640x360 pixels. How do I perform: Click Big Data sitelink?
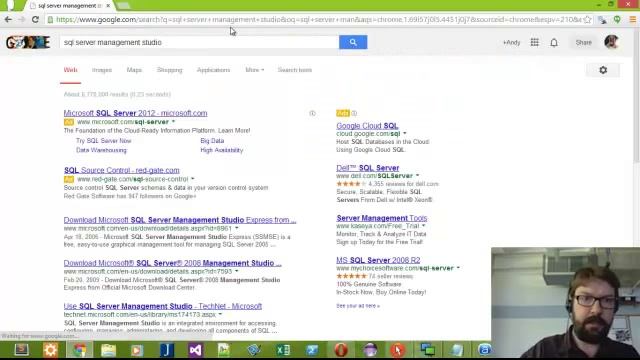pyautogui.click(x=212, y=141)
